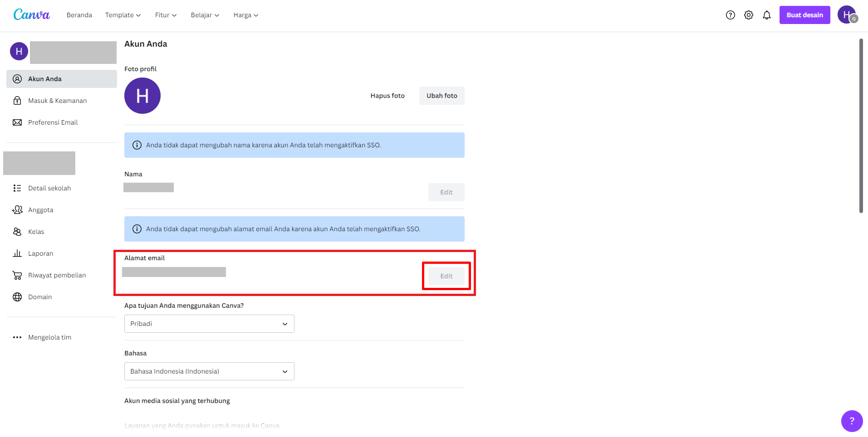The width and height of the screenshot is (868, 437).
Task: Open the profile avatar menu in header
Action: pos(847,15)
